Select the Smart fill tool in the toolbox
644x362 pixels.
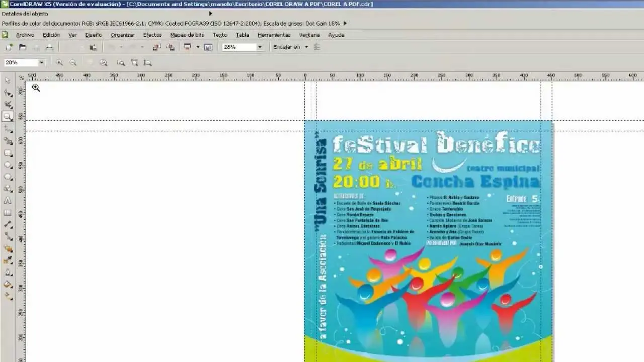click(x=8, y=141)
